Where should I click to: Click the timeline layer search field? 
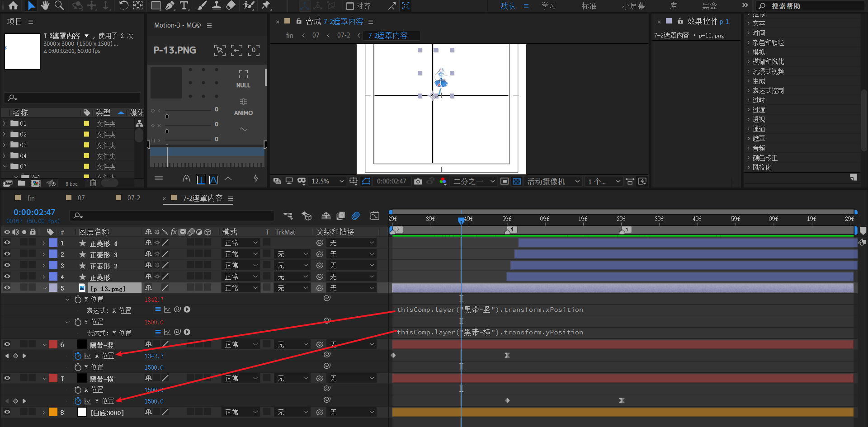(172, 216)
